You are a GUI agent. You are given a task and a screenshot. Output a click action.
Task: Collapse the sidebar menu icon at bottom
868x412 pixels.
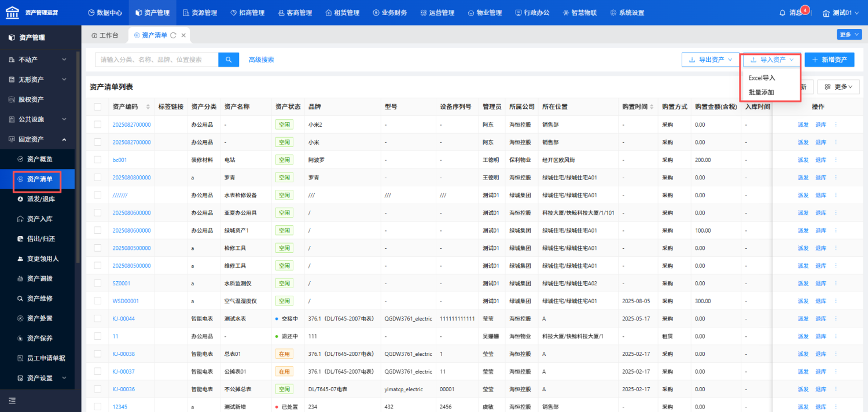coord(12,400)
